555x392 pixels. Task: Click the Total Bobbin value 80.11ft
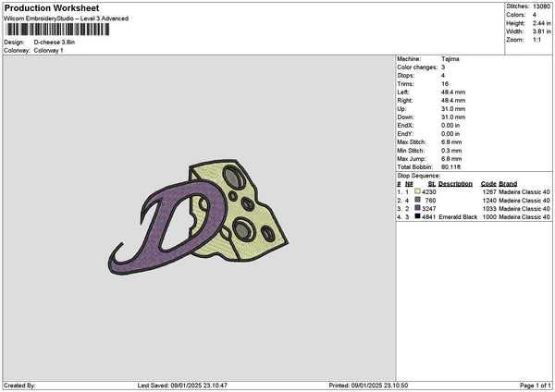coord(450,167)
